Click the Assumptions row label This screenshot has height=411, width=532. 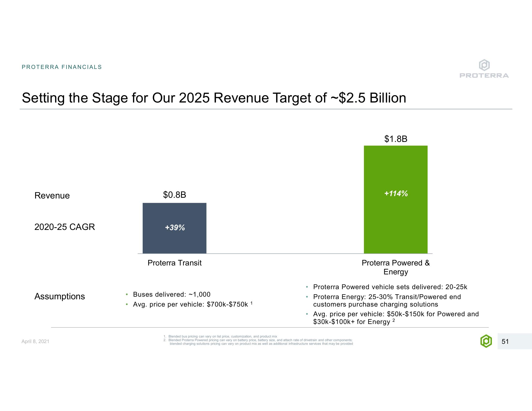pos(60,296)
